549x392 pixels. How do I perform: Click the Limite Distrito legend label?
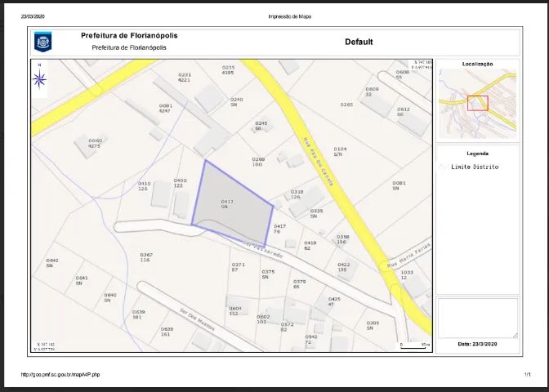(475, 167)
